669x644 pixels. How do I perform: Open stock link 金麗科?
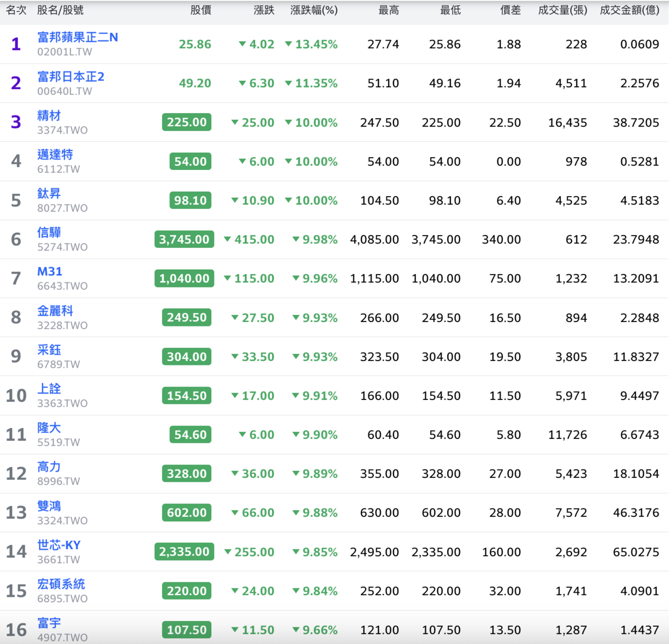coord(55,310)
